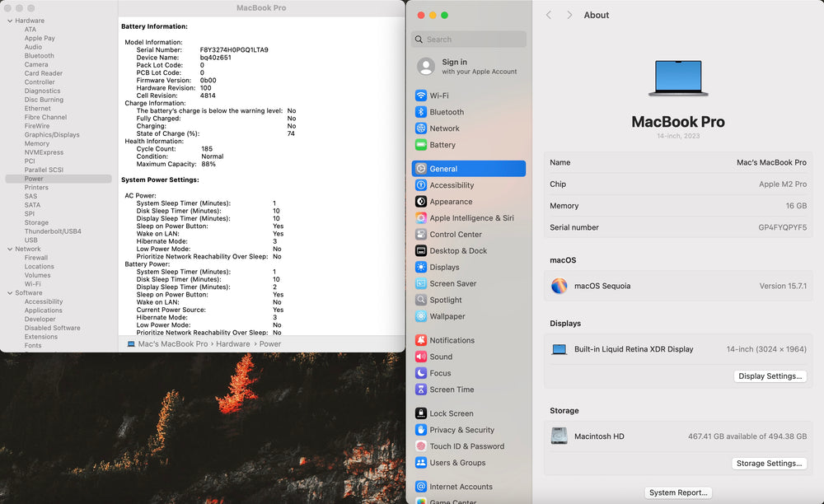Open the Battery settings icon
This screenshot has height=504, width=824.
421,145
